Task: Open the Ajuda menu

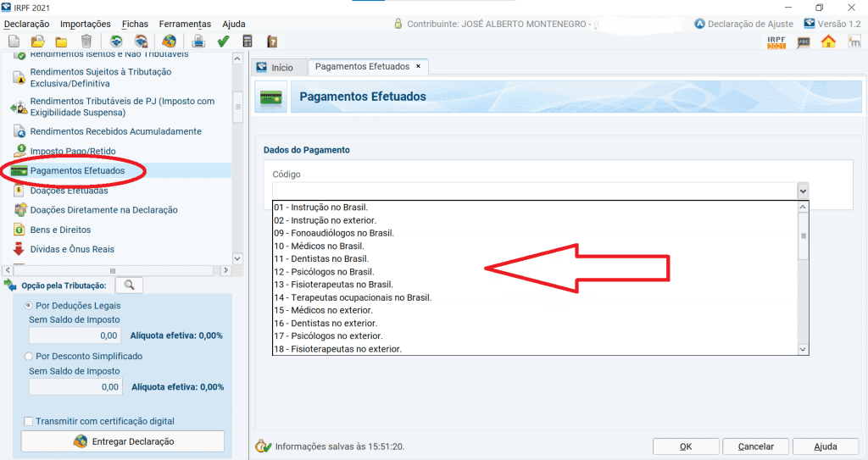Action: (234, 24)
